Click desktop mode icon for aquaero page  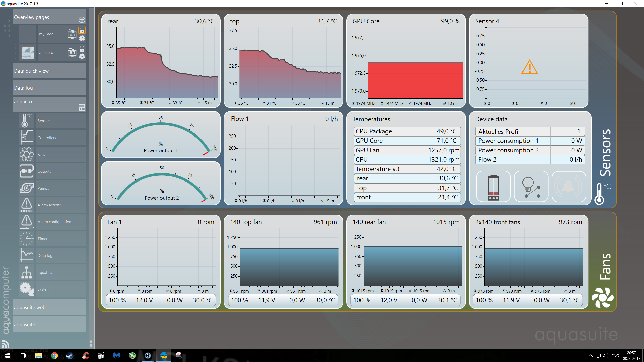tap(72, 52)
